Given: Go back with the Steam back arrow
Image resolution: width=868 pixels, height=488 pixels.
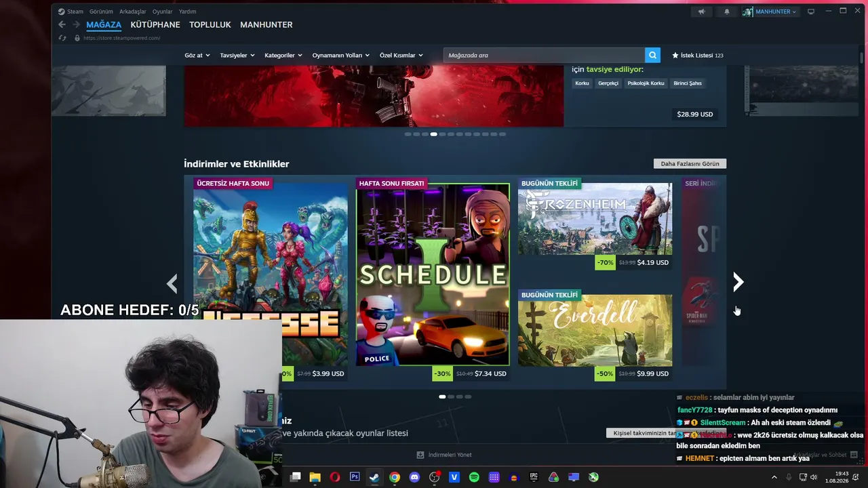Looking at the screenshot, I should [x=62, y=24].
